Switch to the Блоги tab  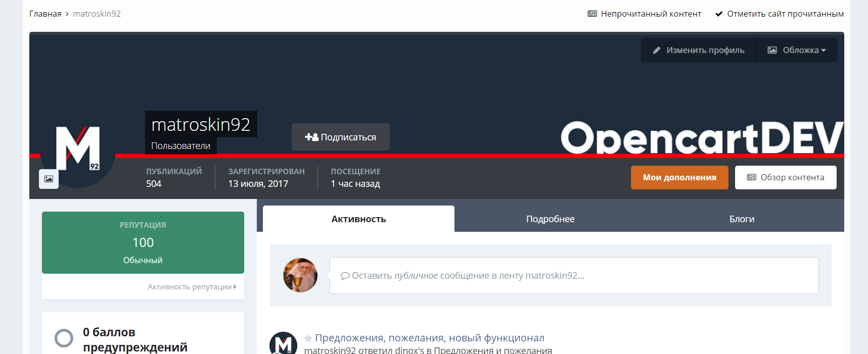742,219
